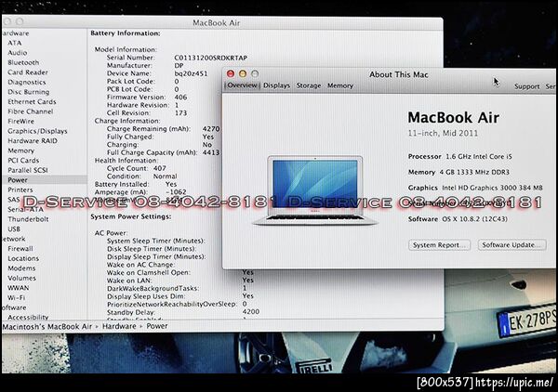Image resolution: width=558 pixels, height=392 pixels.
Task: Choose Ethernet Cards in sidebar
Action: [32, 101]
